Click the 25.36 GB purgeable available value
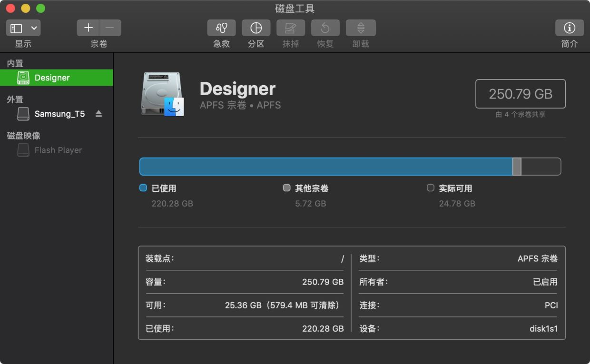 click(284, 305)
